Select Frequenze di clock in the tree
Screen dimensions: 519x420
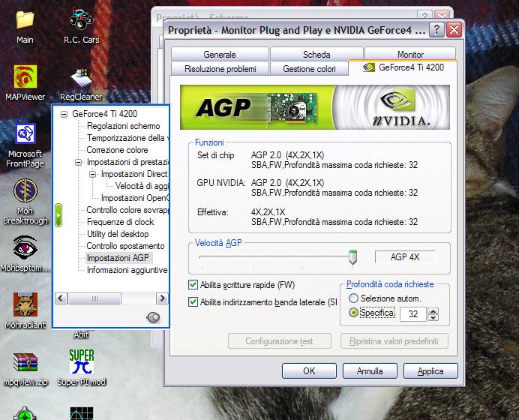click(x=120, y=222)
